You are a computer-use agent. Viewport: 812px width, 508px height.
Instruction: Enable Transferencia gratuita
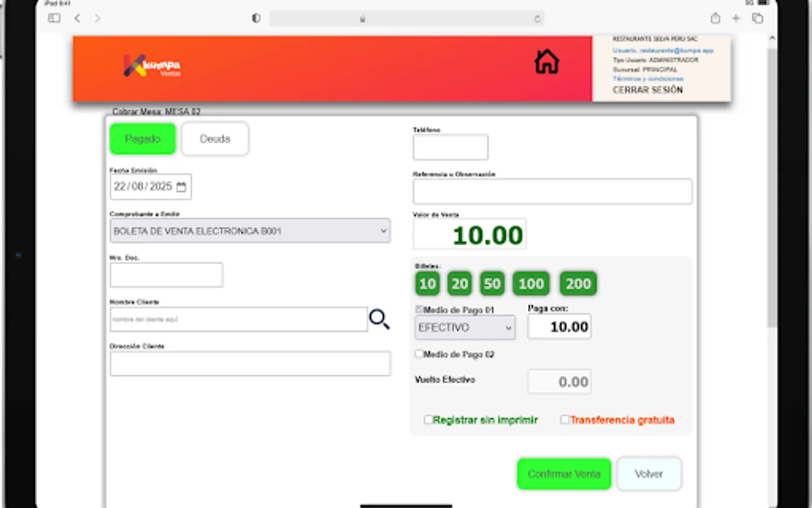564,419
